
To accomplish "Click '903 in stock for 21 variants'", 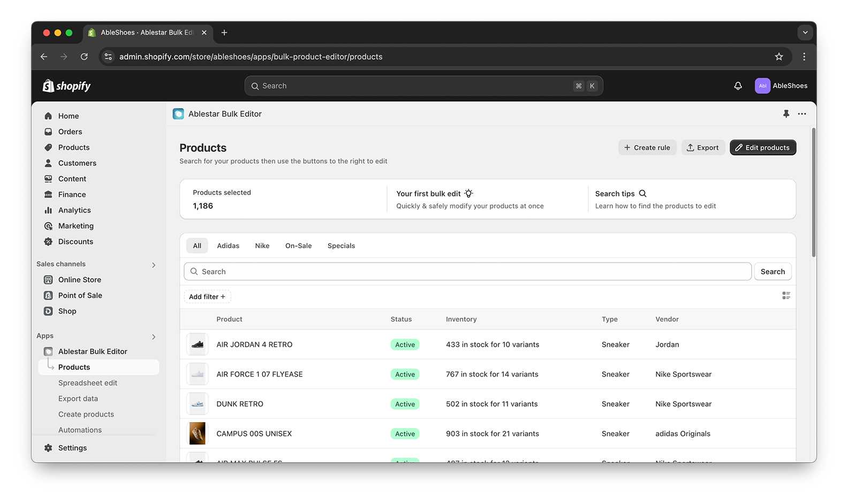I will click(492, 434).
